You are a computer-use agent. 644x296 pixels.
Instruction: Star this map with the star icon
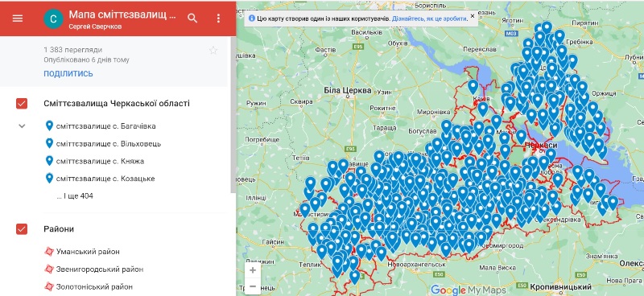pos(213,51)
